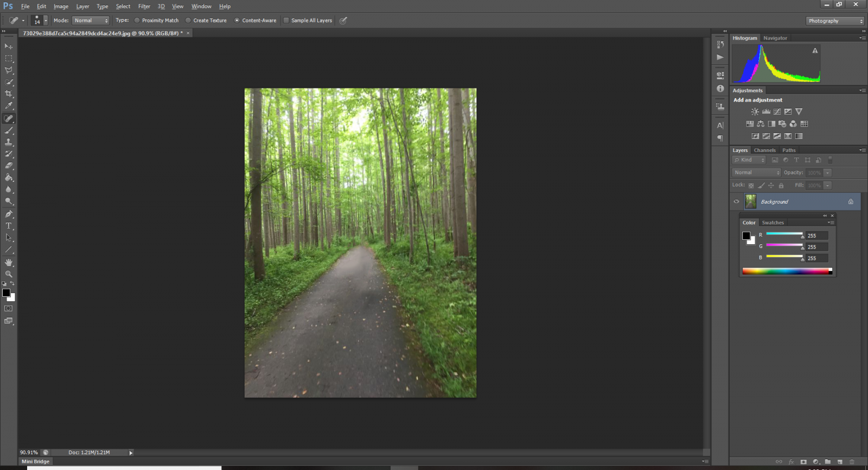The height and width of the screenshot is (470, 868).
Task: Switch to the Swatches tab
Action: [773, 223]
